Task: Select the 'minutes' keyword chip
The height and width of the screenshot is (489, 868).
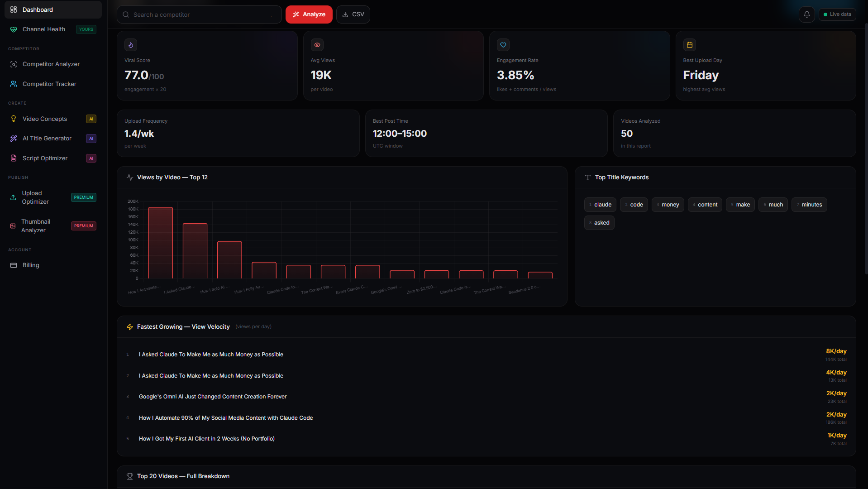Action: (x=810, y=205)
